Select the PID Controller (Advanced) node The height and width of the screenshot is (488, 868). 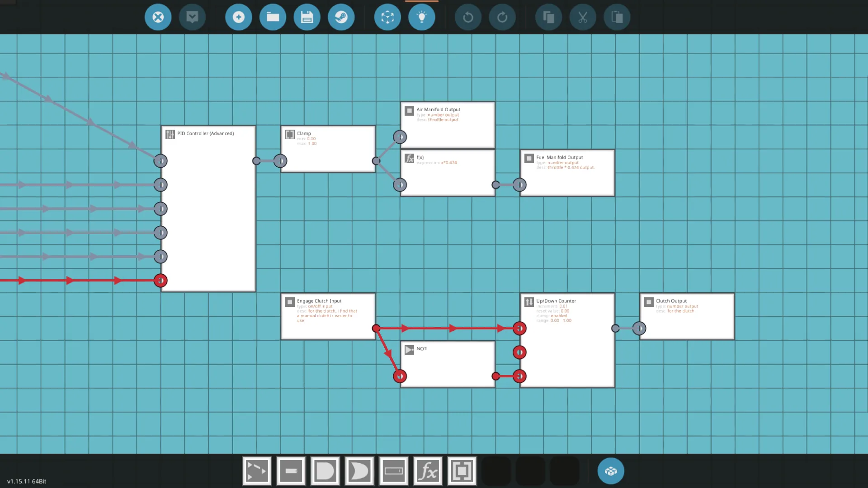208,212
